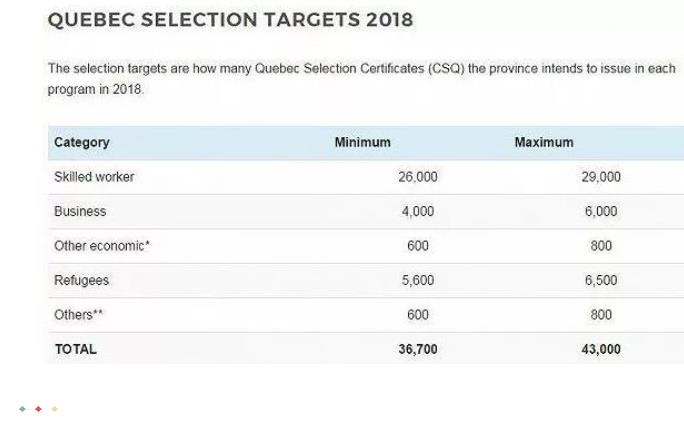Image resolution: width=684 pixels, height=422 pixels.
Task: Click the 26,000 skilled worker minimum value
Action: [418, 177]
